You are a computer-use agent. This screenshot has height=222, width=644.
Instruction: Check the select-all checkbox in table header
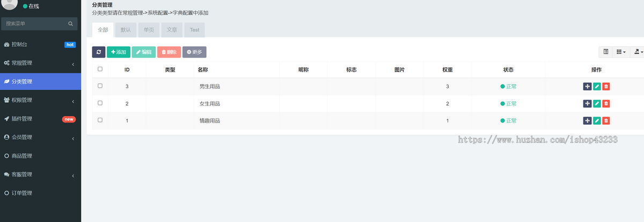(x=100, y=69)
